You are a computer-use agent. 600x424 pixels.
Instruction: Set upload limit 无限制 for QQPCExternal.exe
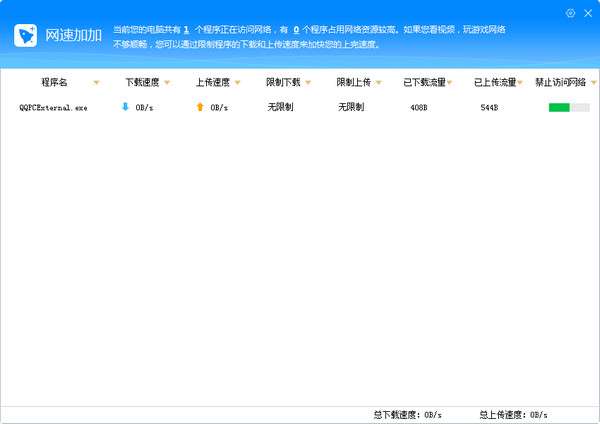[351, 107]
